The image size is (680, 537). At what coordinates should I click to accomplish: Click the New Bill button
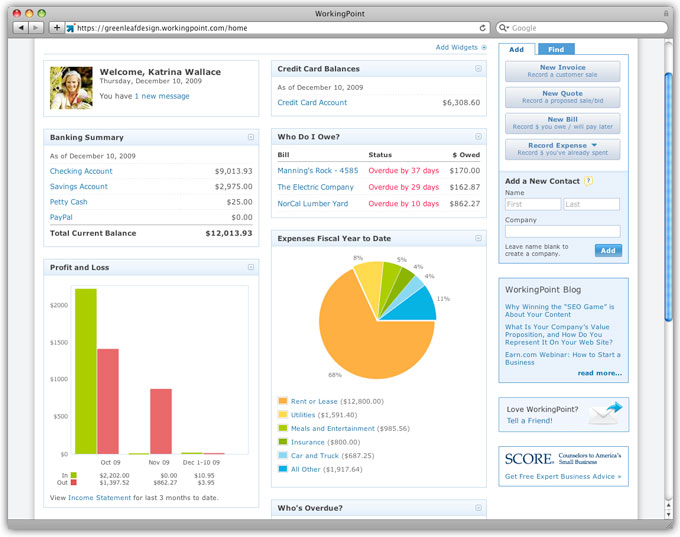click(562, 123)
